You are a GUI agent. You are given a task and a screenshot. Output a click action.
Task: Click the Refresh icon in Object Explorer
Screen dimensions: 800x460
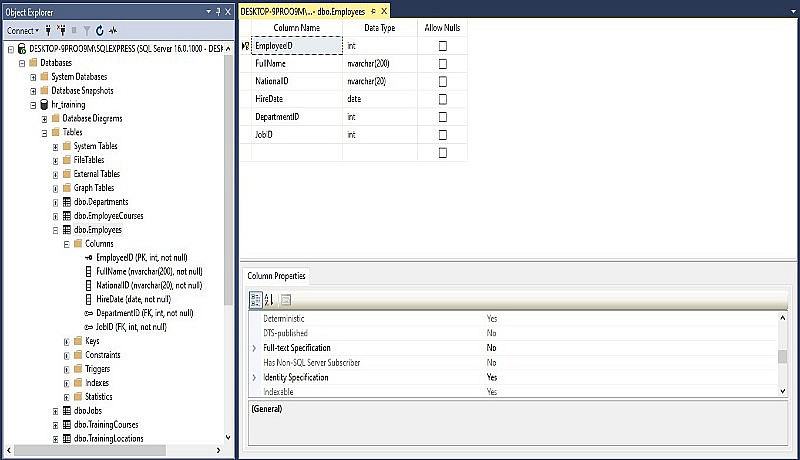pos(99,31)
